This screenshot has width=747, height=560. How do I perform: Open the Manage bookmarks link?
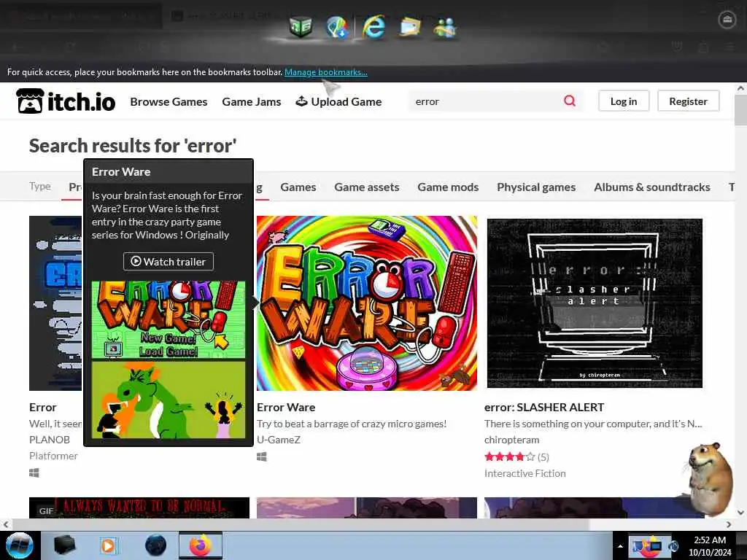(326, 72)
